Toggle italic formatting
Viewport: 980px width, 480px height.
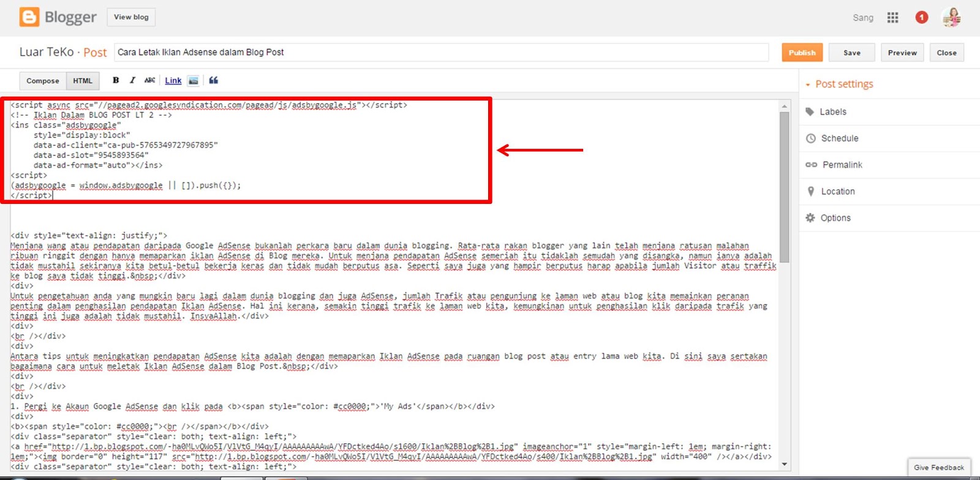(132, 80)
